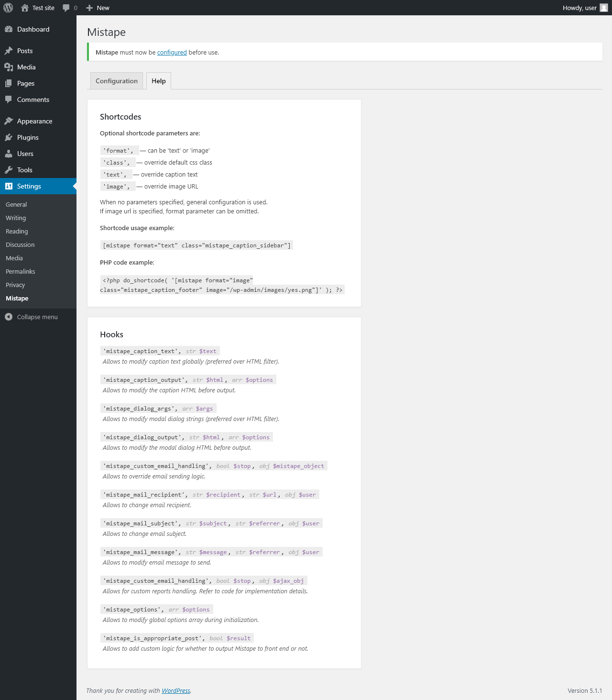Viewport: 612px width, 700px height.
Task: Open the Howdy, user account menu
Action: 579,8
